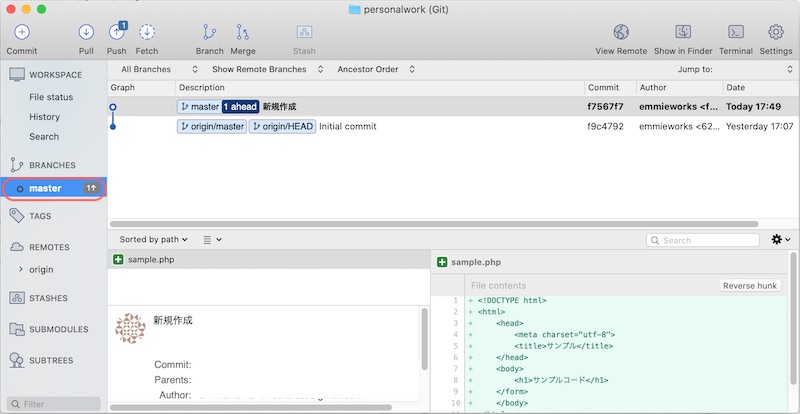The width and height of the screenshot is (800, 414).
Task: Click green plus icon beside sample.php in file list
Action: coord(118,259)
